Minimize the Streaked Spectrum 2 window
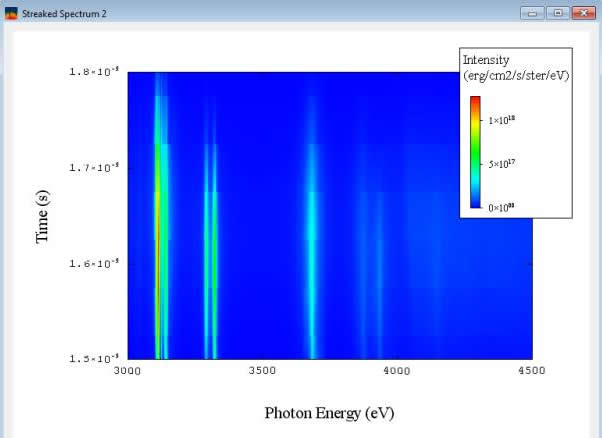The image size is (602, 438). pyautogui.click(x=531, y=13)
